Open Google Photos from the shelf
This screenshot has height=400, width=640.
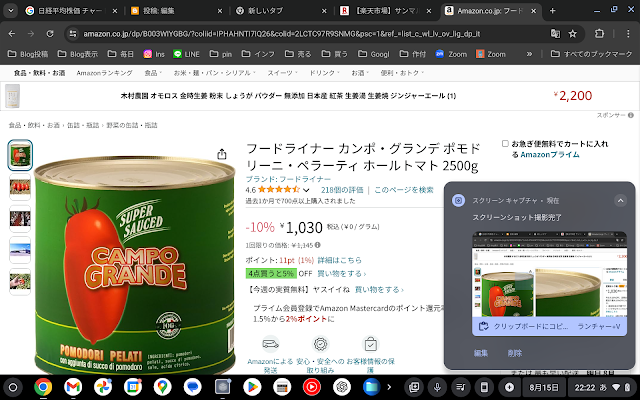(103, 387)
